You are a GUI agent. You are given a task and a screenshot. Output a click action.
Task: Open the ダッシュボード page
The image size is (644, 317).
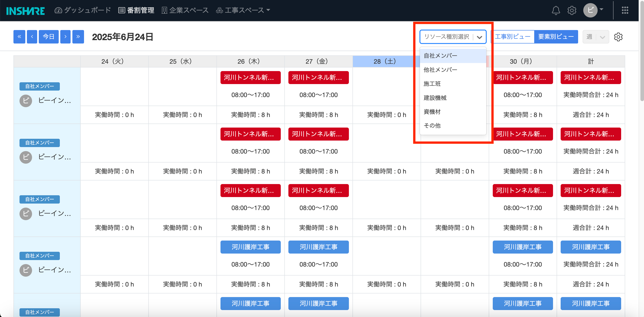pos(83,10)
